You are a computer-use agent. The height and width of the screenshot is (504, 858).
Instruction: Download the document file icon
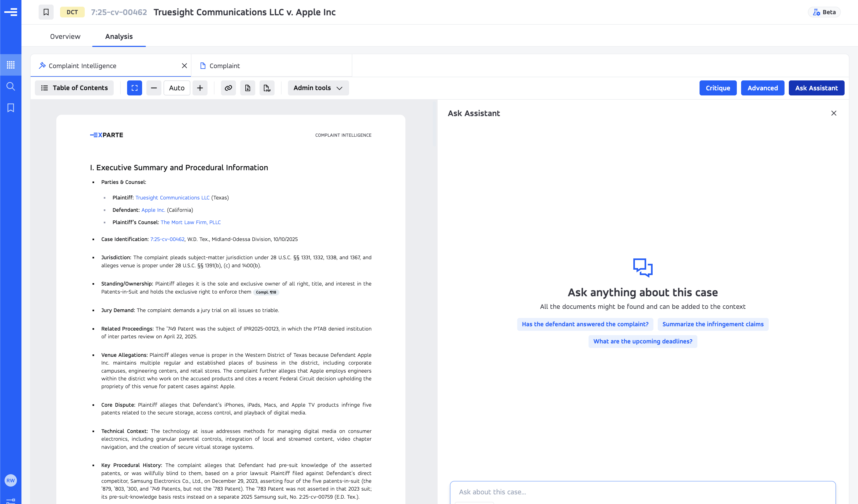(x=247, y=88)
